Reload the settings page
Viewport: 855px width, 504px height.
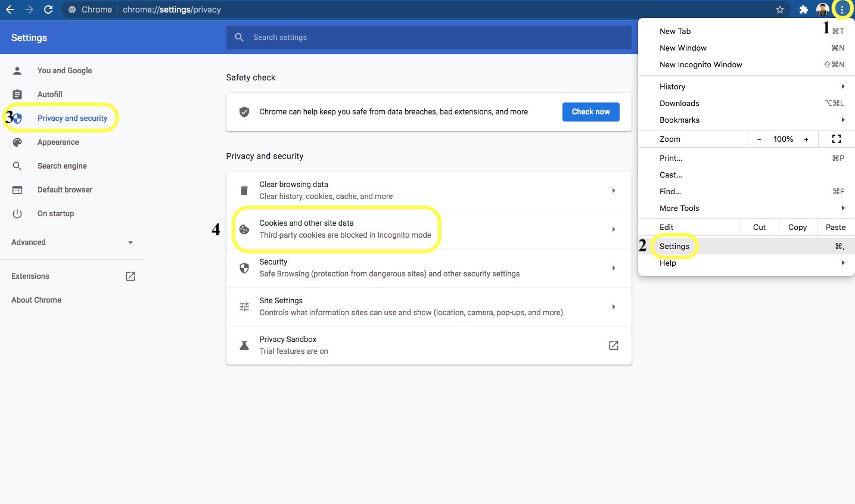pos(48,10)
